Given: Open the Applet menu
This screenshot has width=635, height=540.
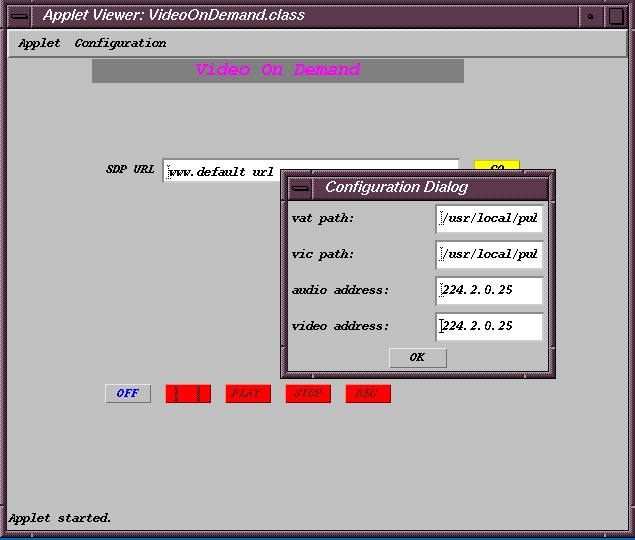Looking at the screenshot, I should pos(39,43).
